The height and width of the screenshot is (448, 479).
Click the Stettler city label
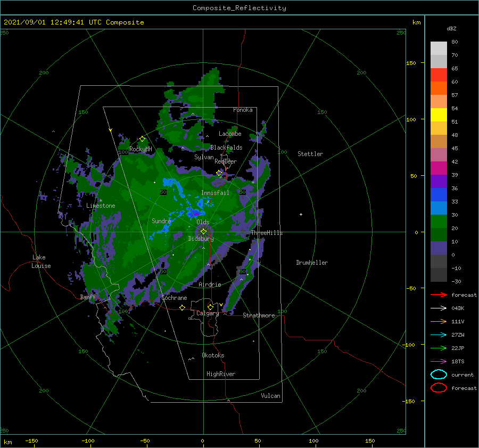click(x=310, y=154)
